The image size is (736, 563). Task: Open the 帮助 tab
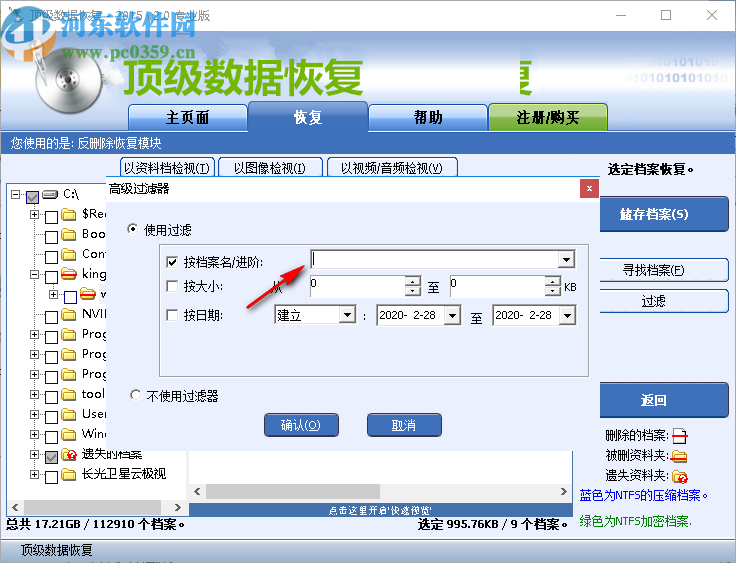click(x=428, y=117)
